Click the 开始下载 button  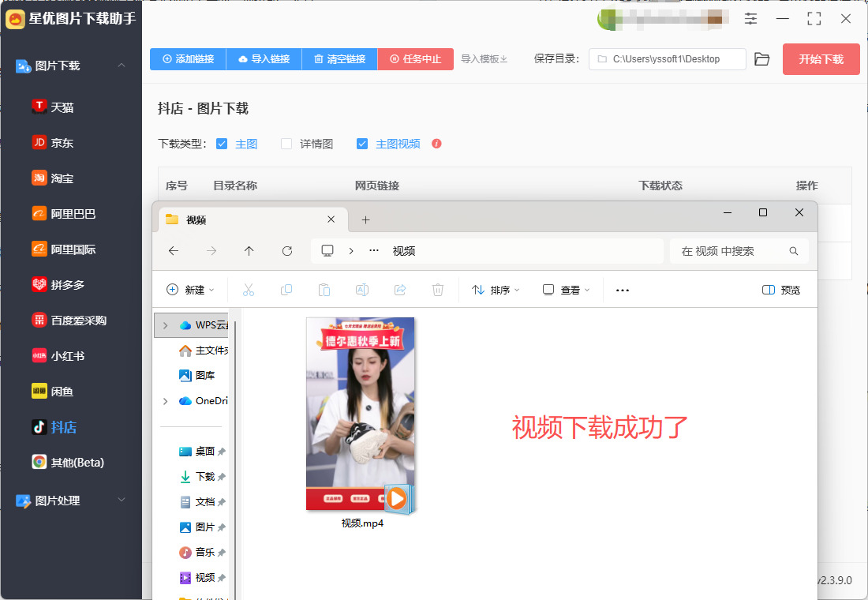point(821,59)
